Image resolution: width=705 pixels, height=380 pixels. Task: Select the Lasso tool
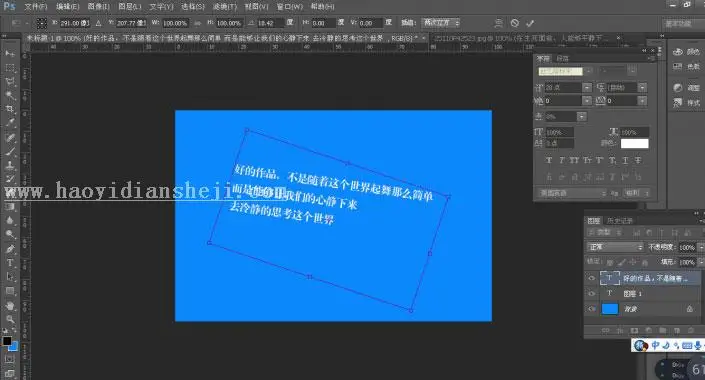tap(10, 81)
